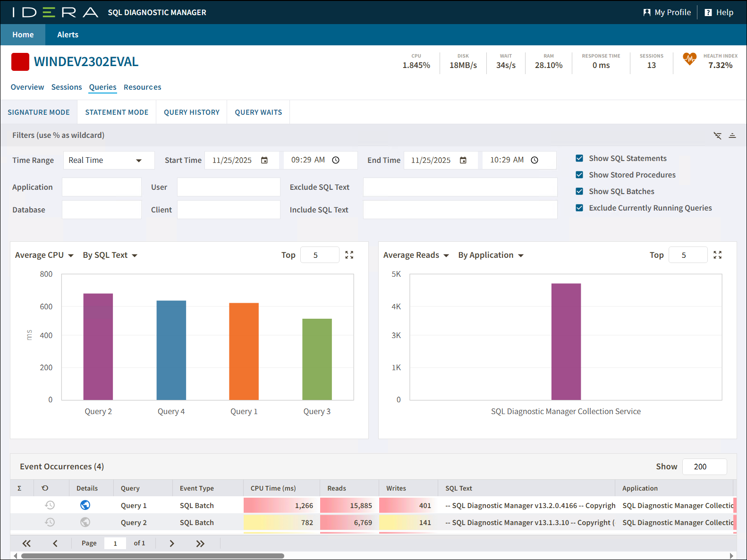Viewport: 747px width, 560px height.
Task: Collapse the Filters panel
Action: click(x=732, y=136)
